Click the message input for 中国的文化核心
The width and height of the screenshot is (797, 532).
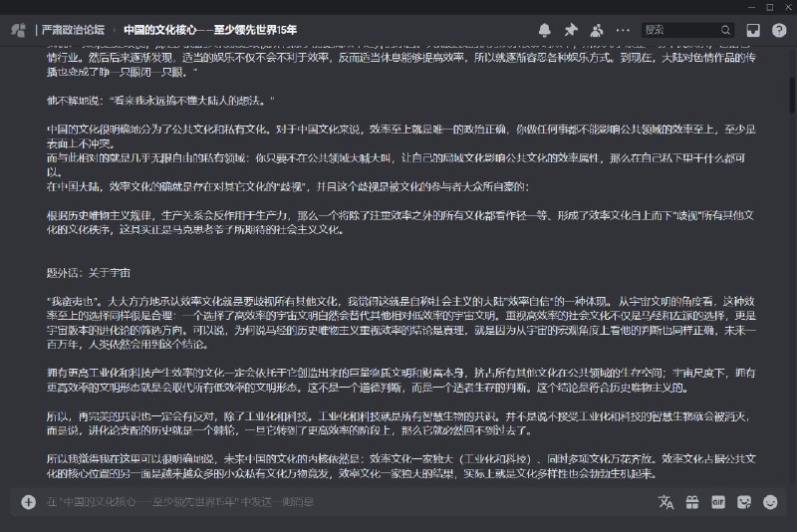pyautogui.click(x=348, y=502)
